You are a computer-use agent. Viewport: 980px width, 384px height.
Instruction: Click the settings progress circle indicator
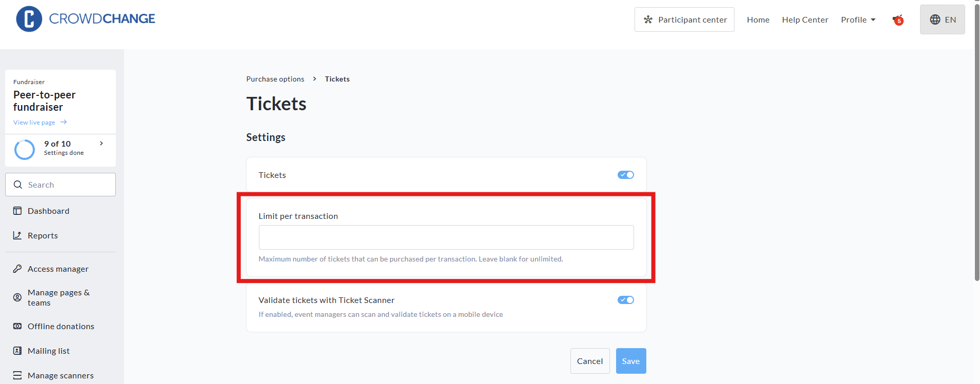click(25, 149)
